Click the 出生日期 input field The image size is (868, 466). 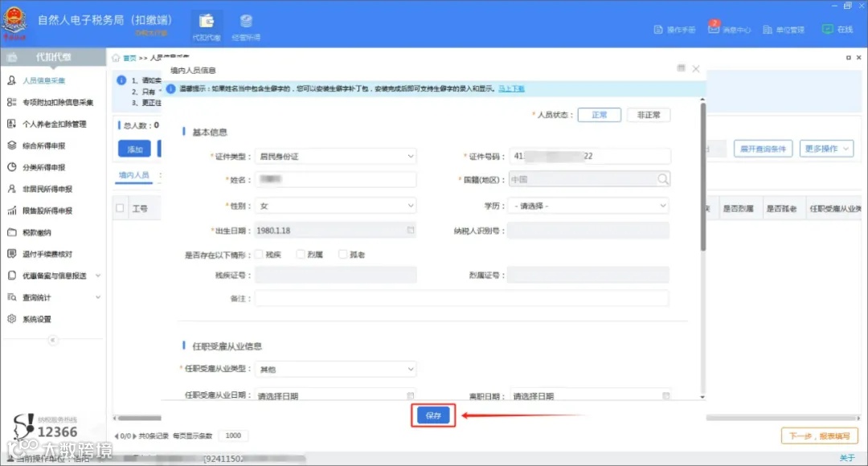336,231
